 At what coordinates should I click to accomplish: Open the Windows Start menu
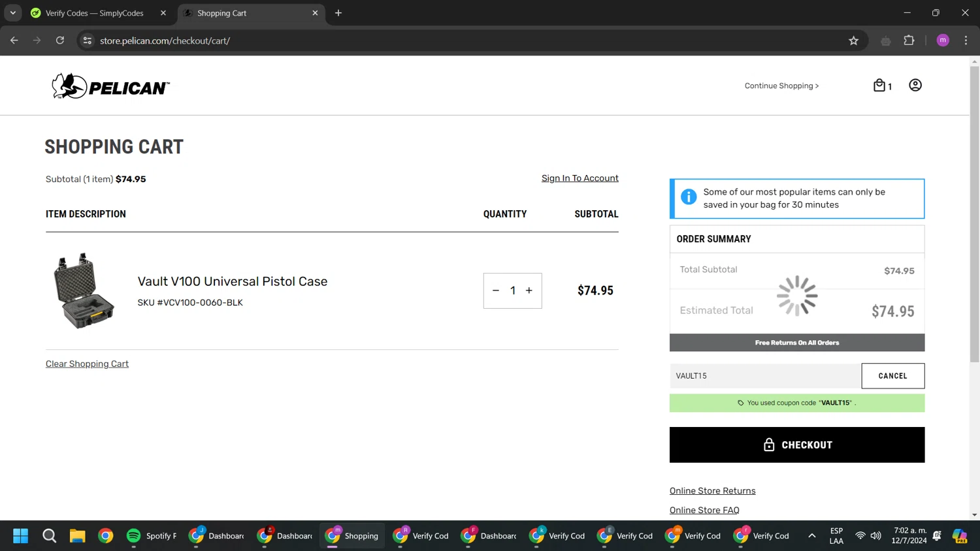click(21, 536)
